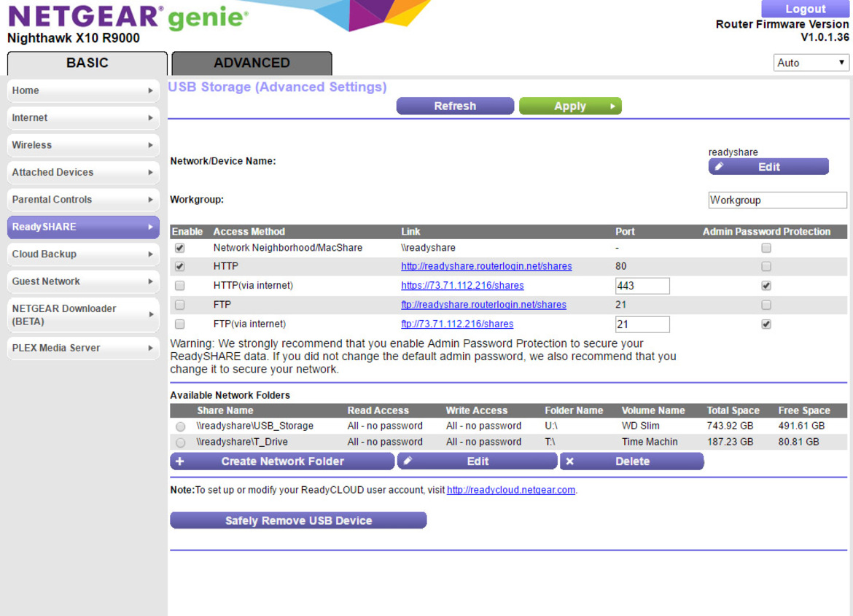Screen dimensions: 853x616
Task: Click the Workgroup input field
Action: pos(777,200)
